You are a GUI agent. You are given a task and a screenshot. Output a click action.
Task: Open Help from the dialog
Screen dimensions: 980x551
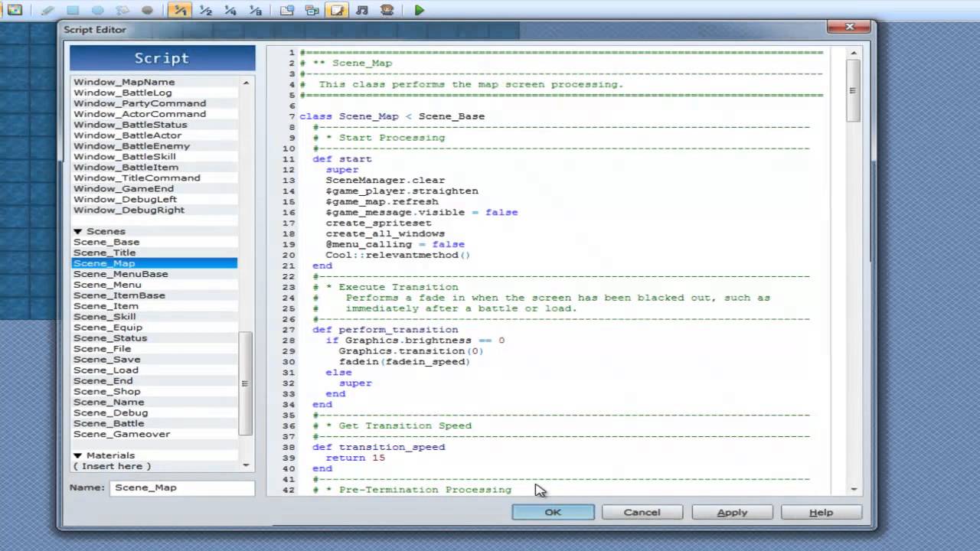[x=821, y=512]
